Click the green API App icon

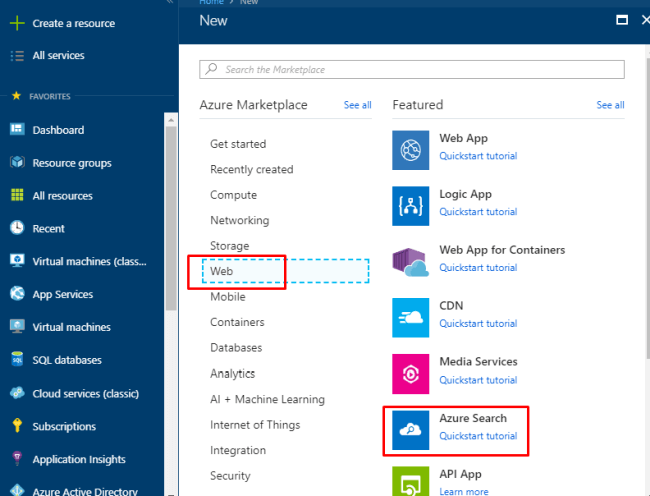[410, 481]
